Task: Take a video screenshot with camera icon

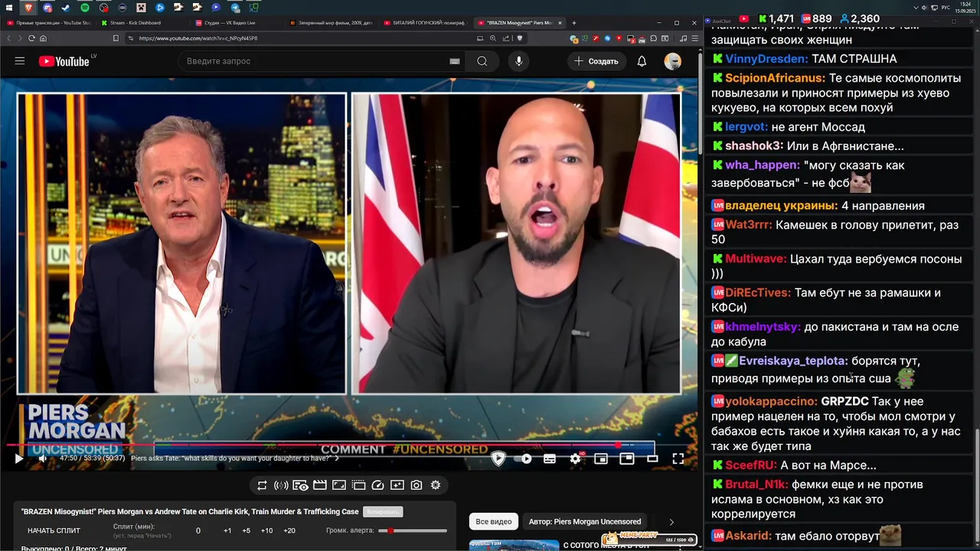Action: click(416, 485)
